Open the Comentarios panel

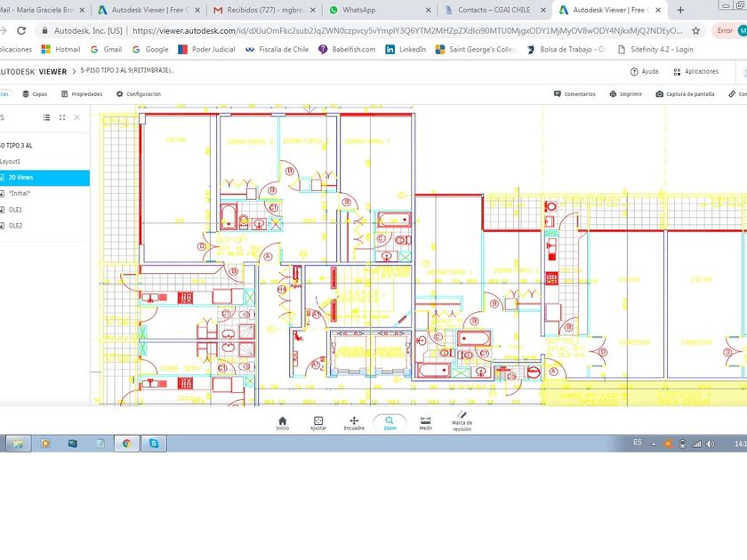[x=574, y=93]
